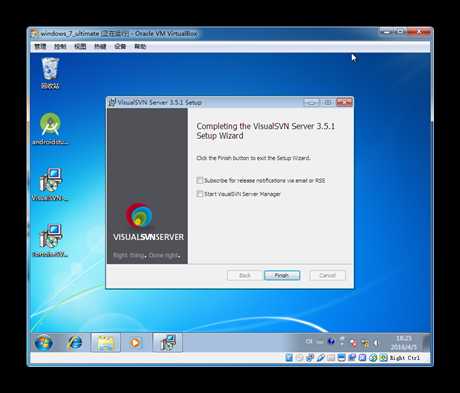Open Windows Explorer from the taskbar

(106, 343)
